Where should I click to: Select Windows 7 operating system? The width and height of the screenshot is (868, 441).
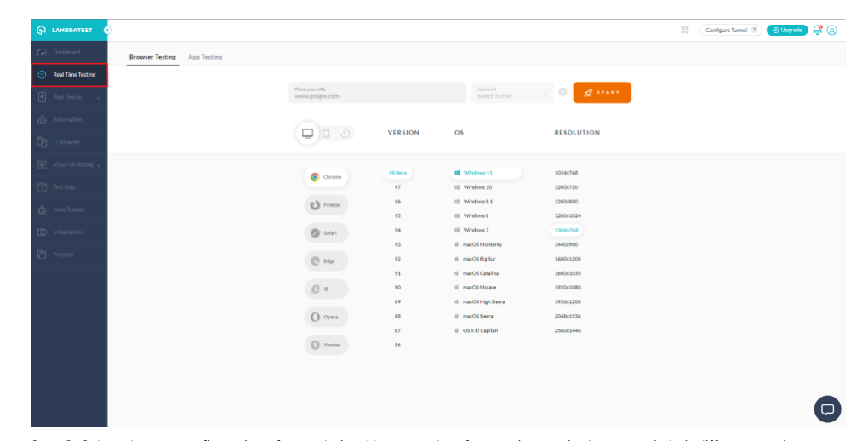471,230
